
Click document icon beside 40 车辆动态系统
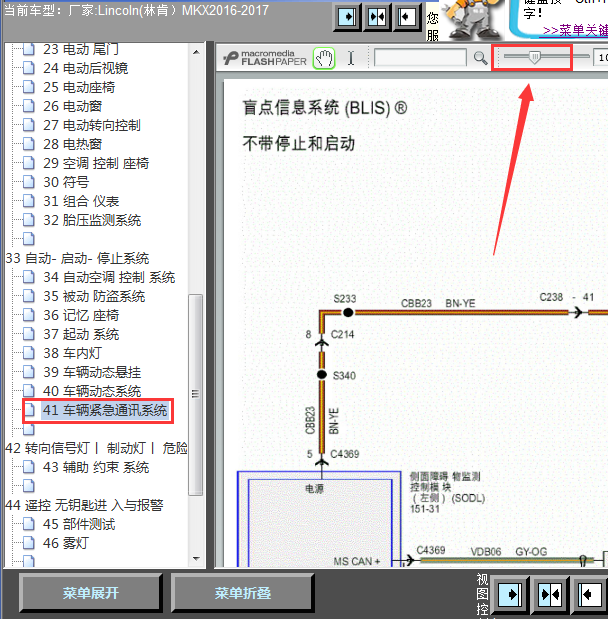pyautogui.click(x=28, y=390)
